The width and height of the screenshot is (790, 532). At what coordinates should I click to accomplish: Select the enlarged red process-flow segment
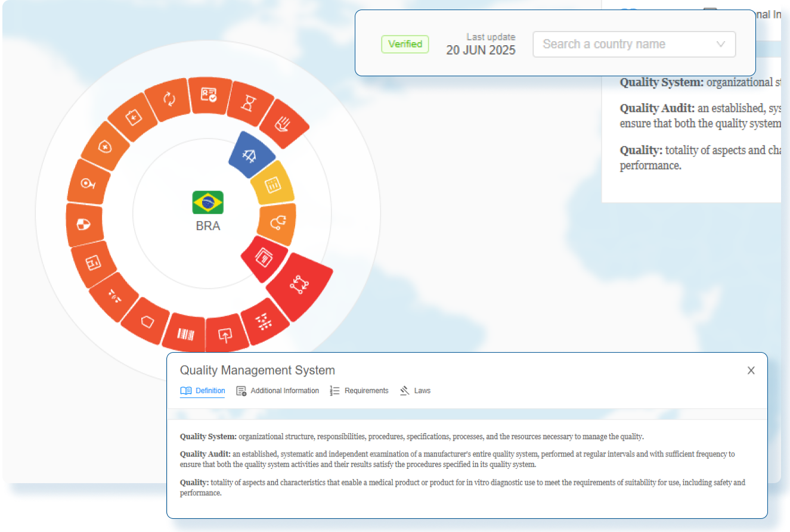[x=299, y=286]
